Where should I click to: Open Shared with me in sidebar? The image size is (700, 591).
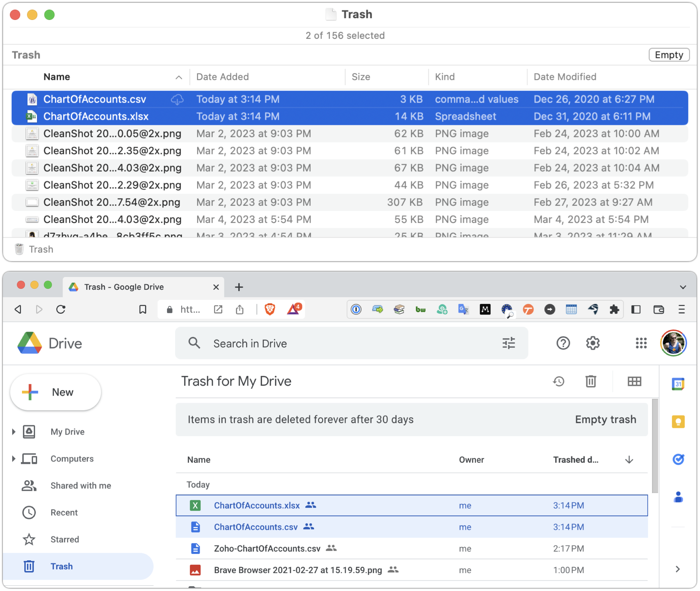click(x=80, y=486)
